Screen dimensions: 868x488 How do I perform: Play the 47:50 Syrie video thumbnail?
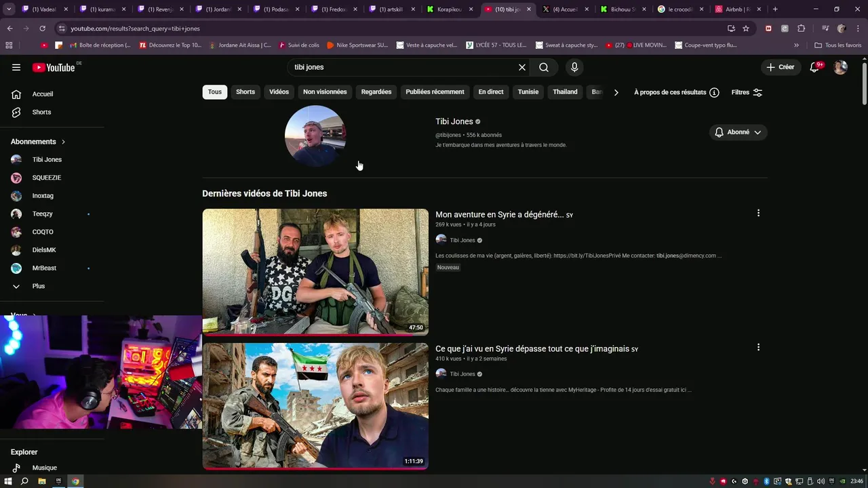315,272
